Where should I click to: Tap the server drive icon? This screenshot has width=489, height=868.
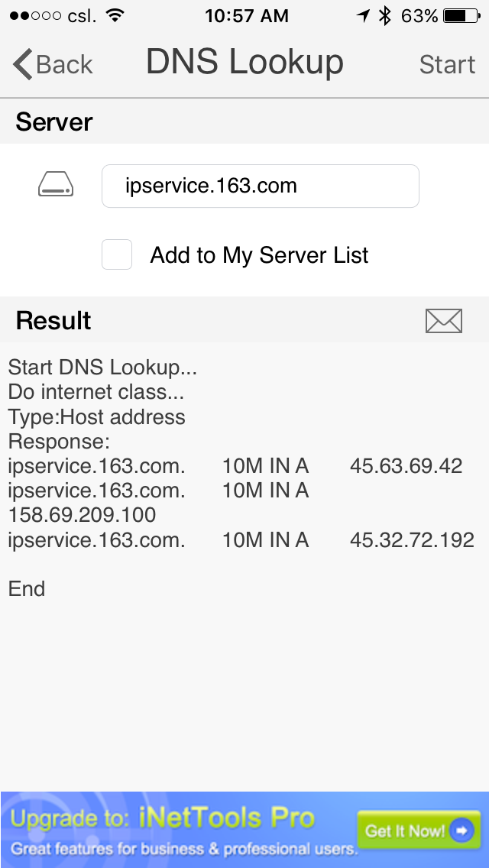(x=56, y=185)
